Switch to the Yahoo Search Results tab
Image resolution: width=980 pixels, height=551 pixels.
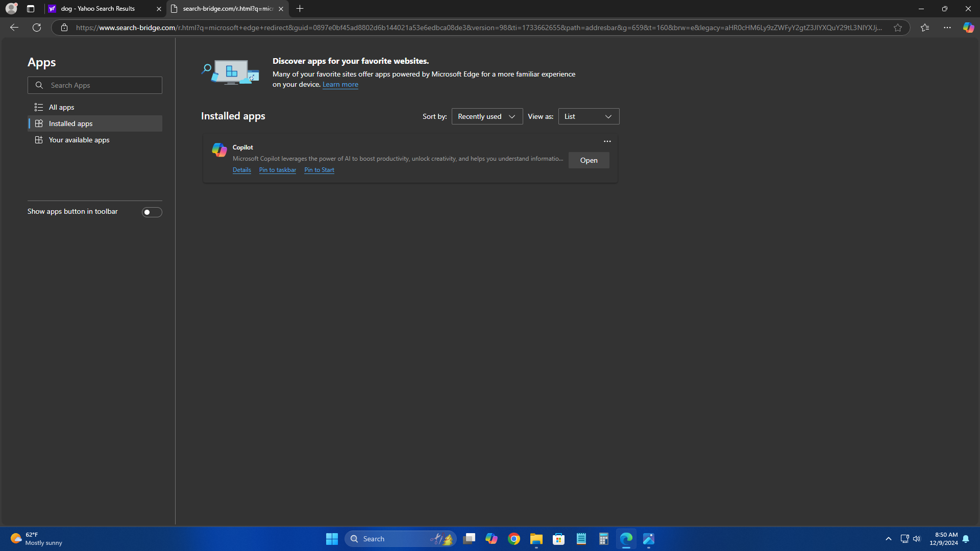tap(105, 9)
